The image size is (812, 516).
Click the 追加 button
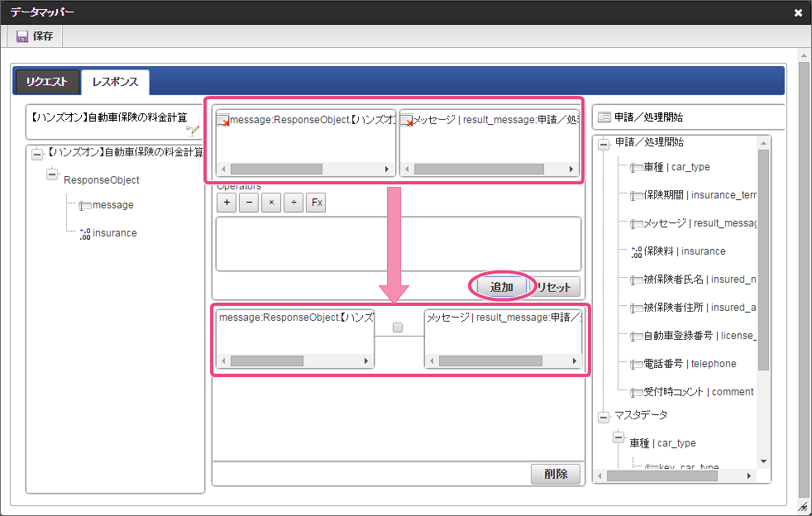[x=501, y=287]
